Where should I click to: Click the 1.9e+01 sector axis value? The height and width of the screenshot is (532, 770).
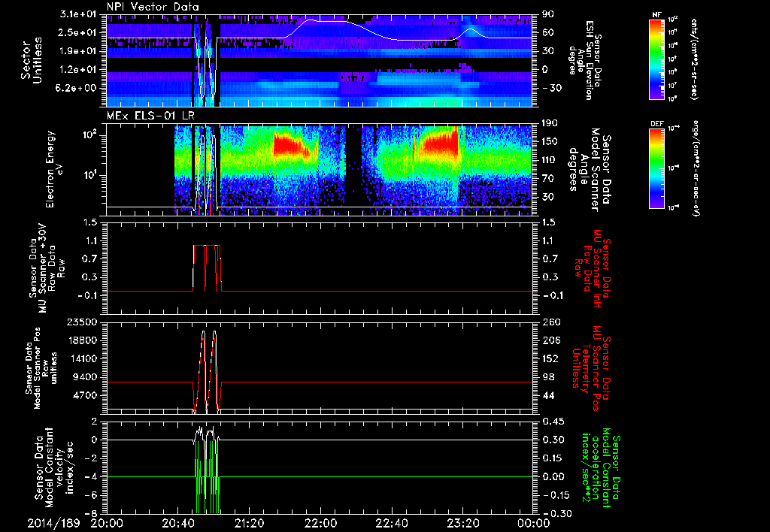pos(77,51)
